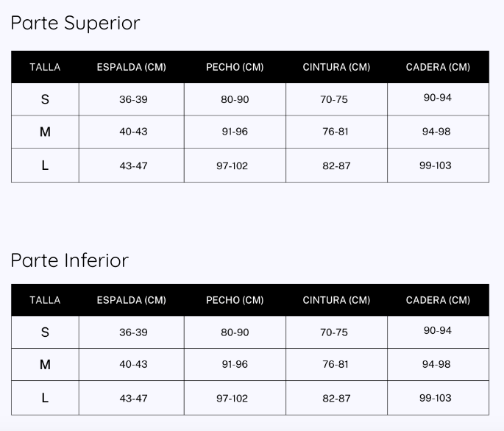The image size is (504, 431).
Task: Select 97-102 pecho value in Parte Inferior
Action: (x=232, y=399)
